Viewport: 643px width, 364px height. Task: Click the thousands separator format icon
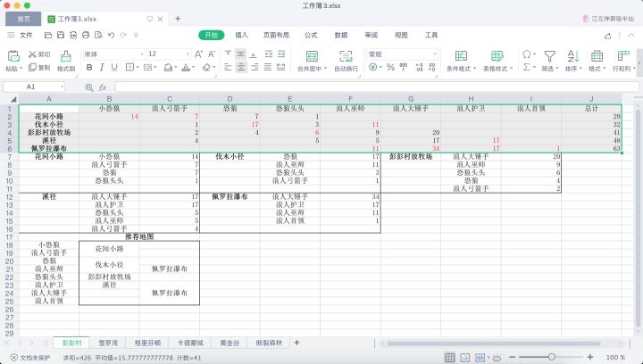[404, 68]
